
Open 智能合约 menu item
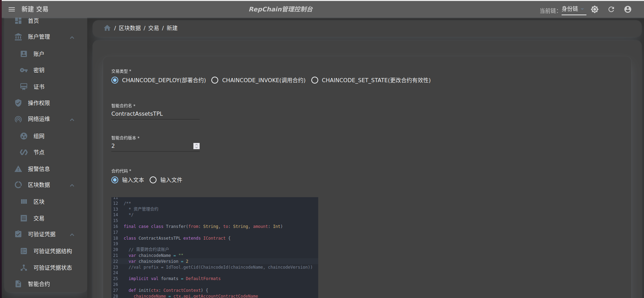(39, 284)
